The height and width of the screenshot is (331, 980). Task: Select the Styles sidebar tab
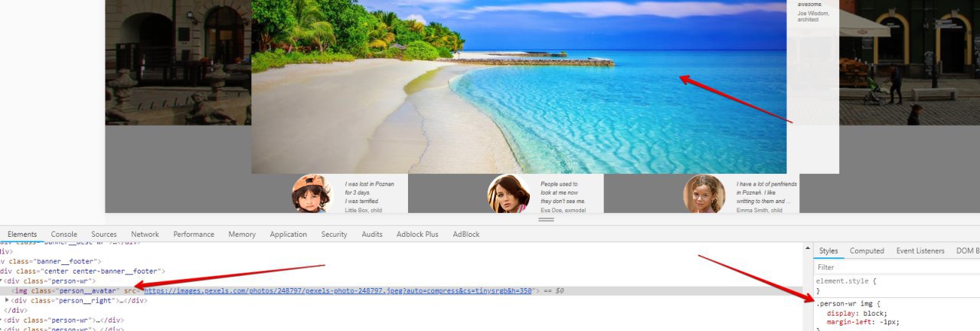point(828,251)
